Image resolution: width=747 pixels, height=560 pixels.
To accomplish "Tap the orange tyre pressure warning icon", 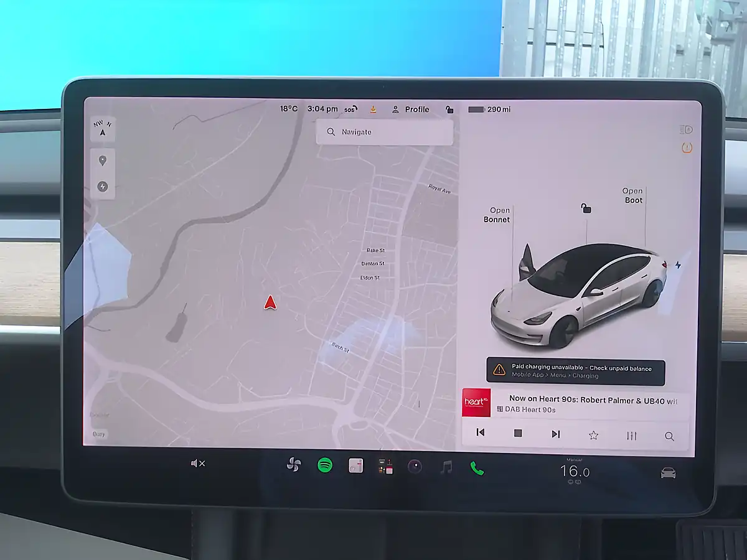I will 687,148.
